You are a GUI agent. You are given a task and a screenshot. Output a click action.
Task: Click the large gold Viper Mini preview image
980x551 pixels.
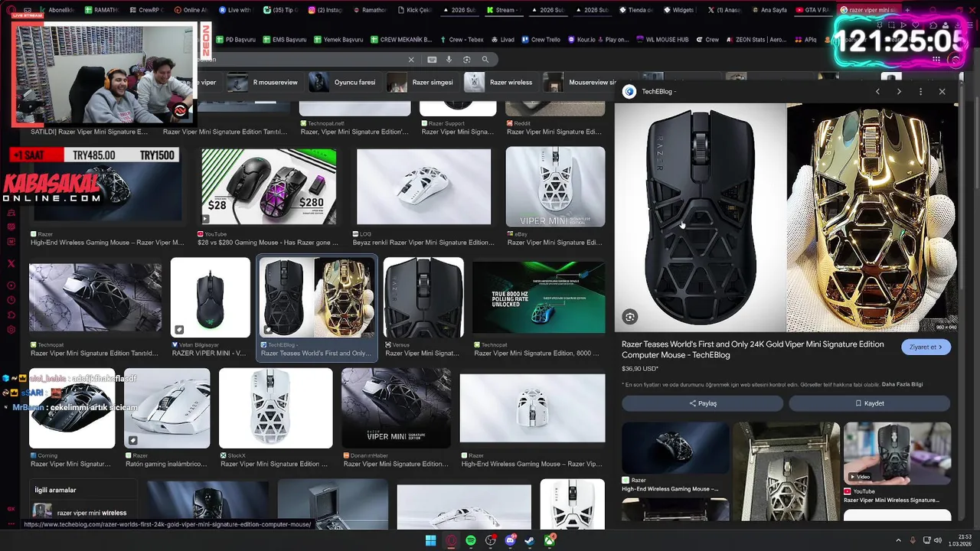point(872,217)
